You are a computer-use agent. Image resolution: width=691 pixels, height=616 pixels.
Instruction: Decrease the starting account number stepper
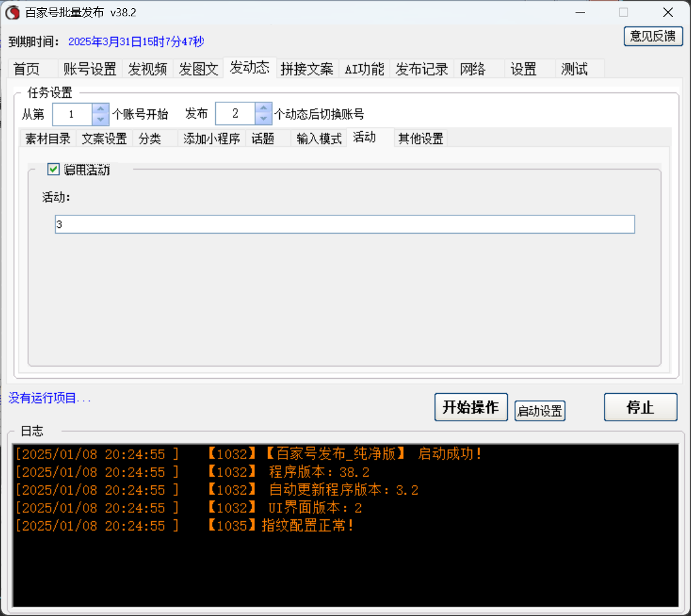100,119
